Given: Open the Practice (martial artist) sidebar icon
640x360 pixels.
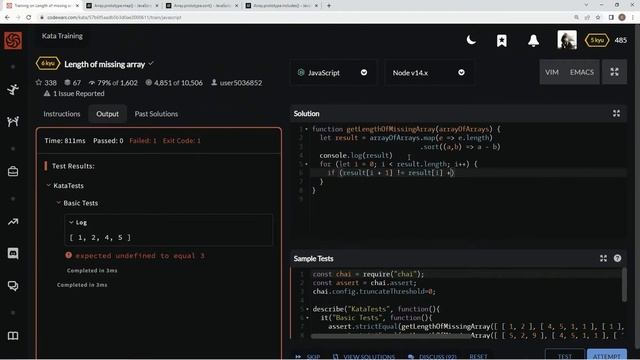Looking at the screenshot, I should [13, 89].
